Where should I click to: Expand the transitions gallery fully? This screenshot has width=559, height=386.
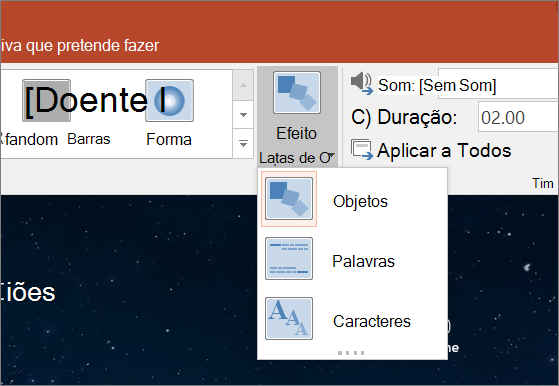[243, 144]
